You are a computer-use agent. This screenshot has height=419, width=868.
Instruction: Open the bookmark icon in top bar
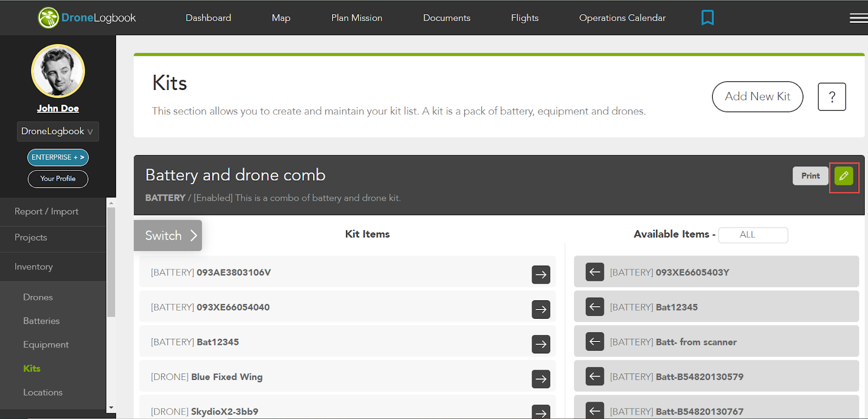(x=707, y=18)
